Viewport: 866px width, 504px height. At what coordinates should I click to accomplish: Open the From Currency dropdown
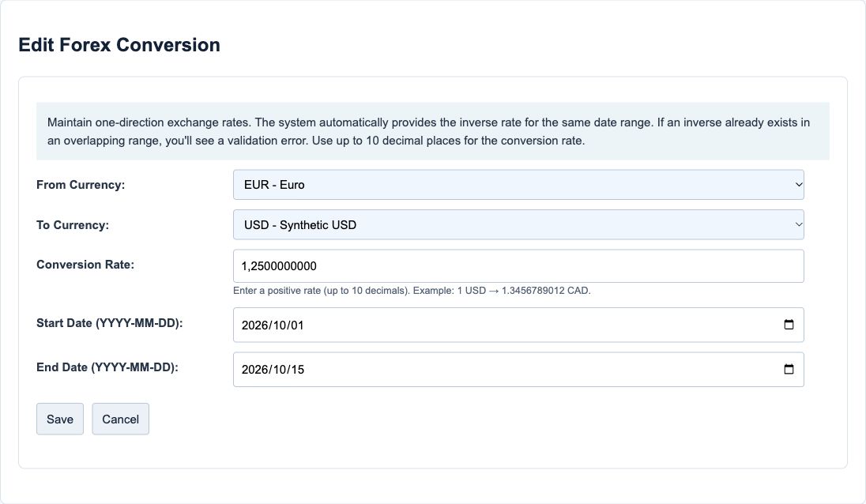518,184
